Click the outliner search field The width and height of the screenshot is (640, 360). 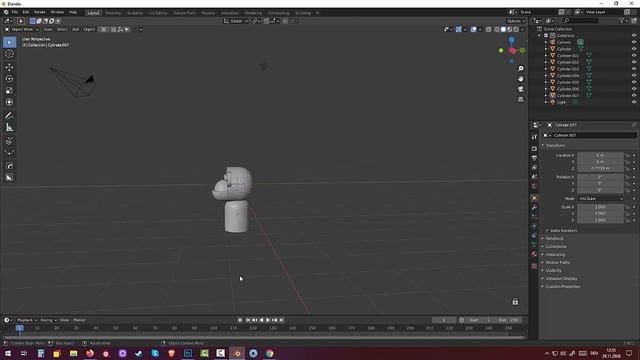coord(581,20)
